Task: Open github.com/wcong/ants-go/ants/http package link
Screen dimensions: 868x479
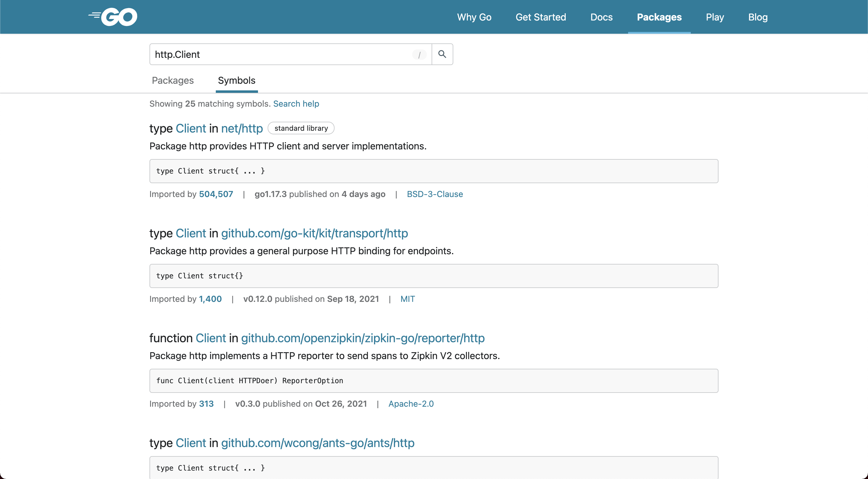Action: tap(317, 443)
